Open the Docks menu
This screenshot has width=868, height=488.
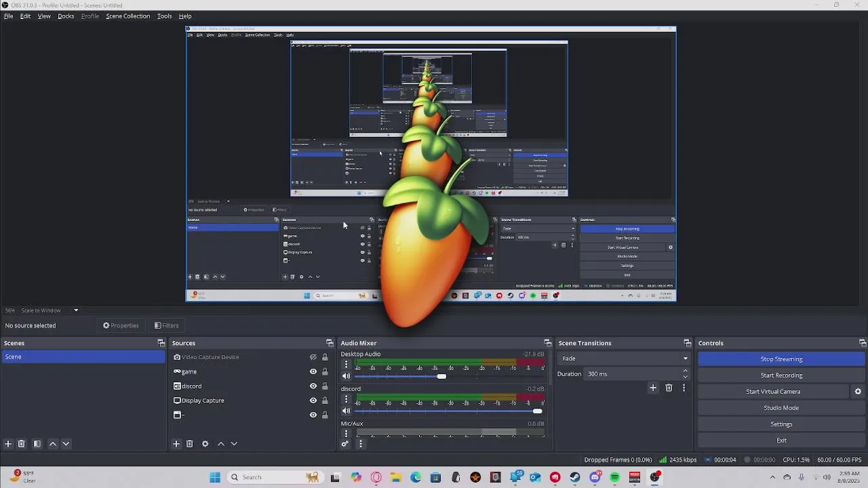coord(66,16)
